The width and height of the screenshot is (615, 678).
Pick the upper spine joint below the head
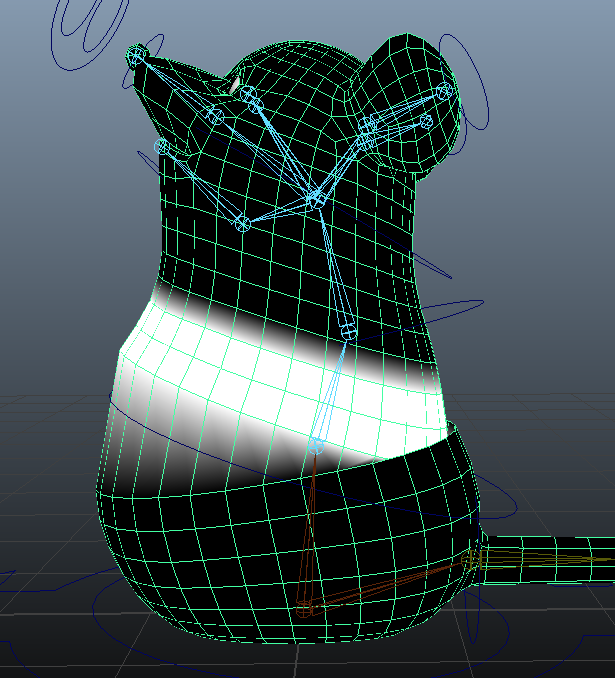(348, 330)
